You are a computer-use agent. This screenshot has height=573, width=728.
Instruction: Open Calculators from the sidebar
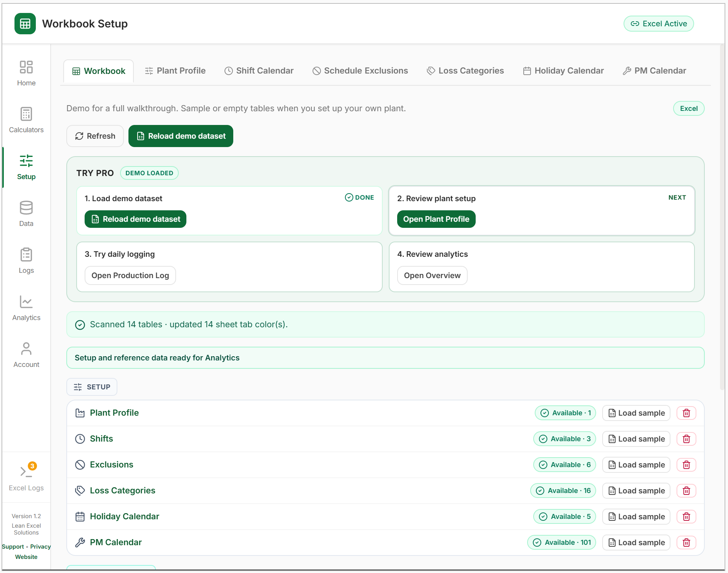click(26, 120)
